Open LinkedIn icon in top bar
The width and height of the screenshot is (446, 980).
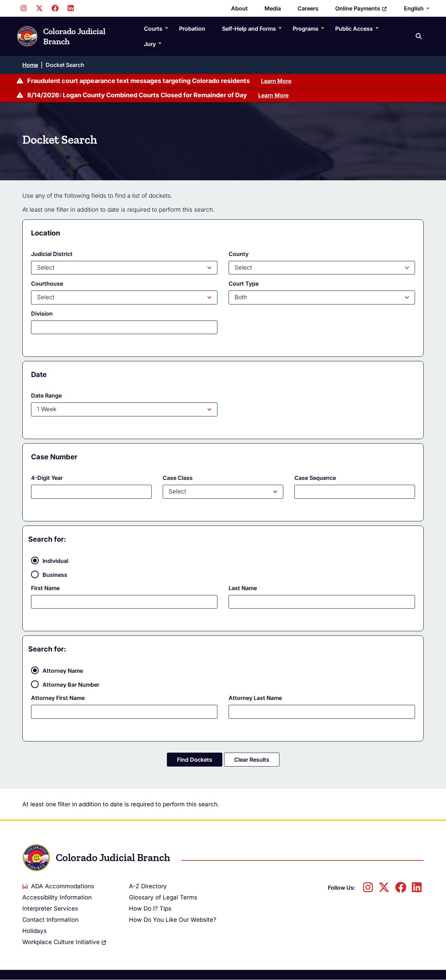(71, 8)
